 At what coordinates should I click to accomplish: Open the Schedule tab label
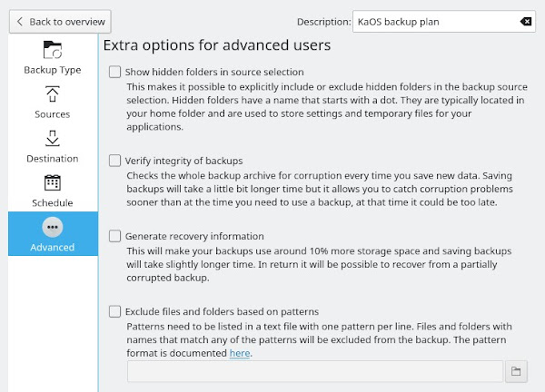53,203
